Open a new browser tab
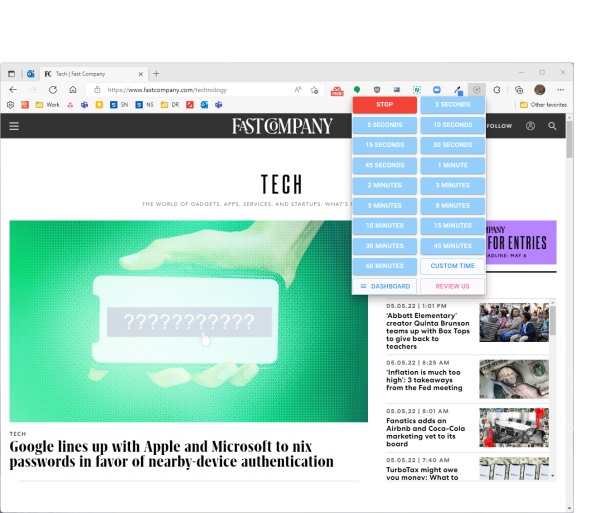This screenshot has width=596, height=513. (156, 74)
